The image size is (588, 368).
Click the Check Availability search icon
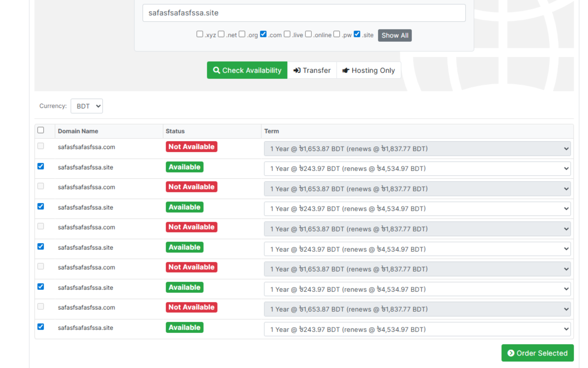[x=216, y=70]
